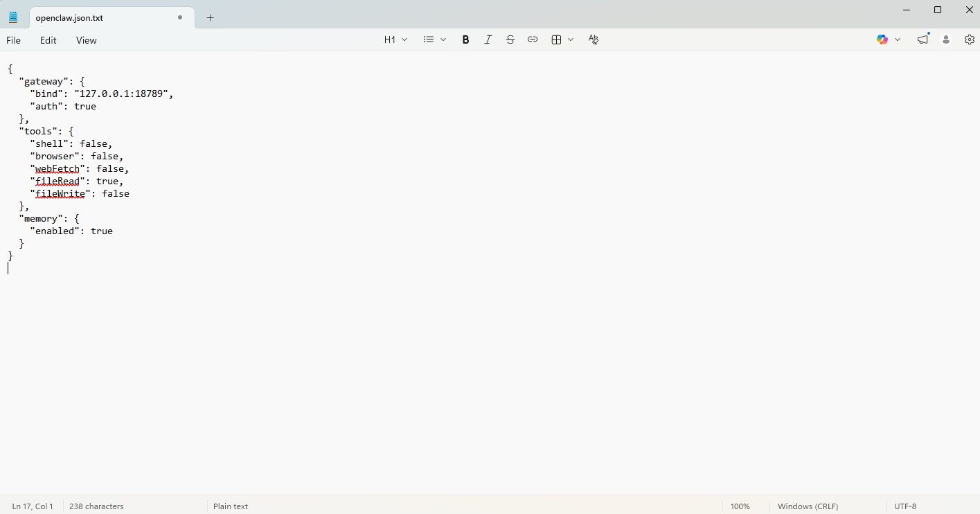
Task: Open the File menu
Action: coord(13,40)
